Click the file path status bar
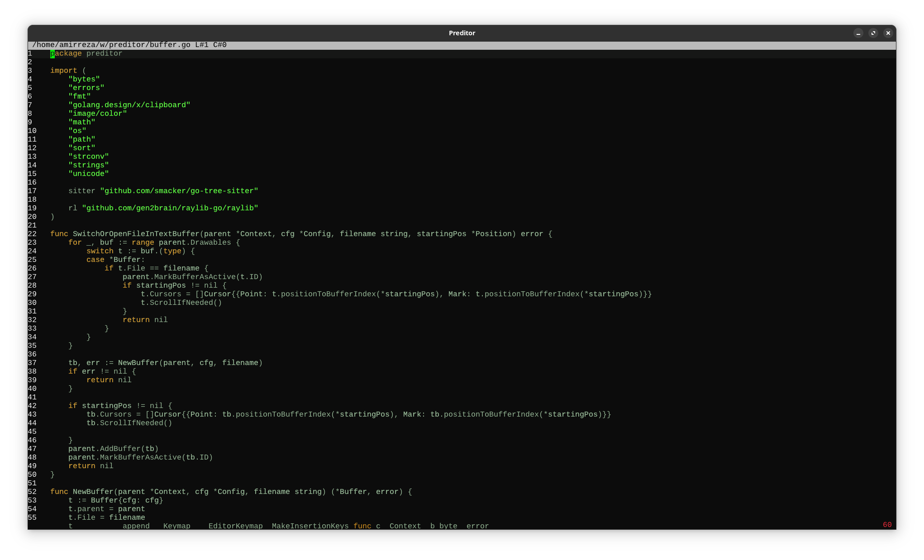 pyautogui.click(x=129, y=45)
